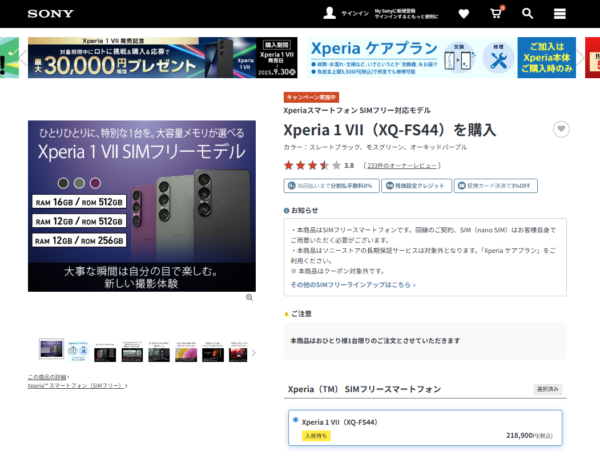Click the 36回払い分割手数料0% badge

pos(331,186)
